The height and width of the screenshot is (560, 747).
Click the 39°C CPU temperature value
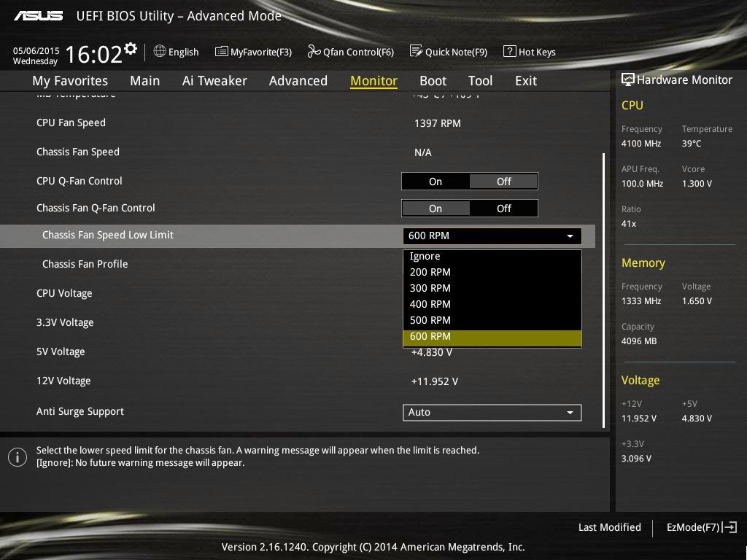pos(692,144)
